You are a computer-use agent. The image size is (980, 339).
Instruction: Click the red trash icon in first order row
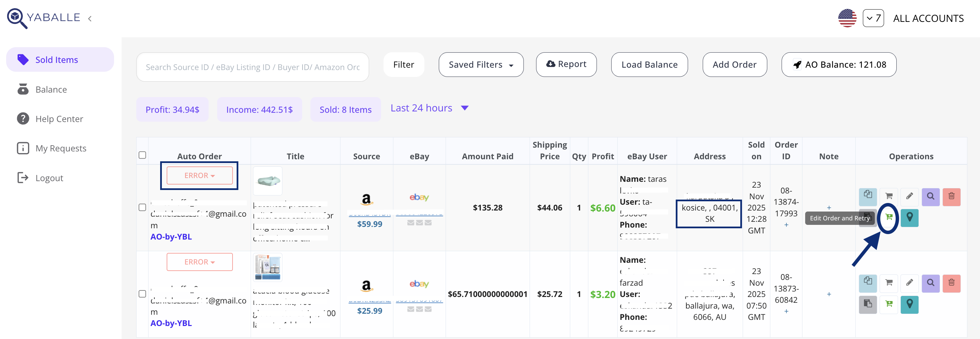[x=951, y=196]
